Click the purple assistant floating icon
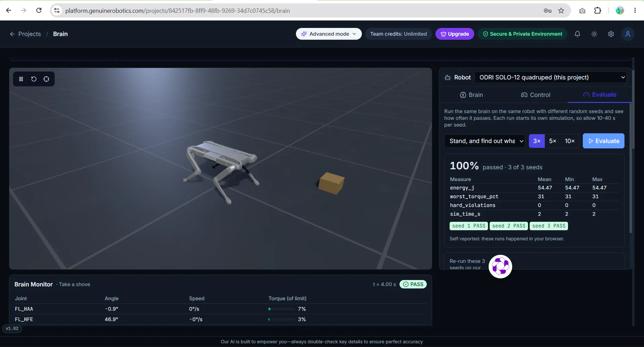The image size is (644, 347). pyautogui.click(x=500, y=267)
